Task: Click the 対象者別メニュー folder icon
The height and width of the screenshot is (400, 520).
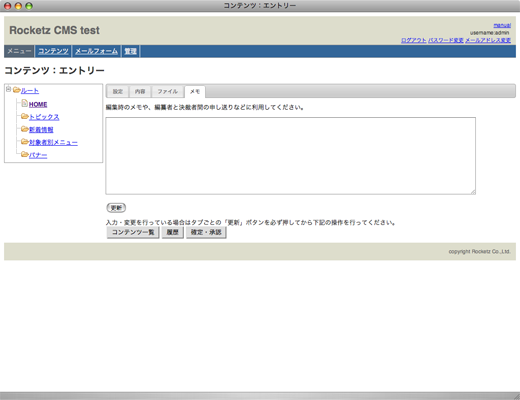Action: 25,142
